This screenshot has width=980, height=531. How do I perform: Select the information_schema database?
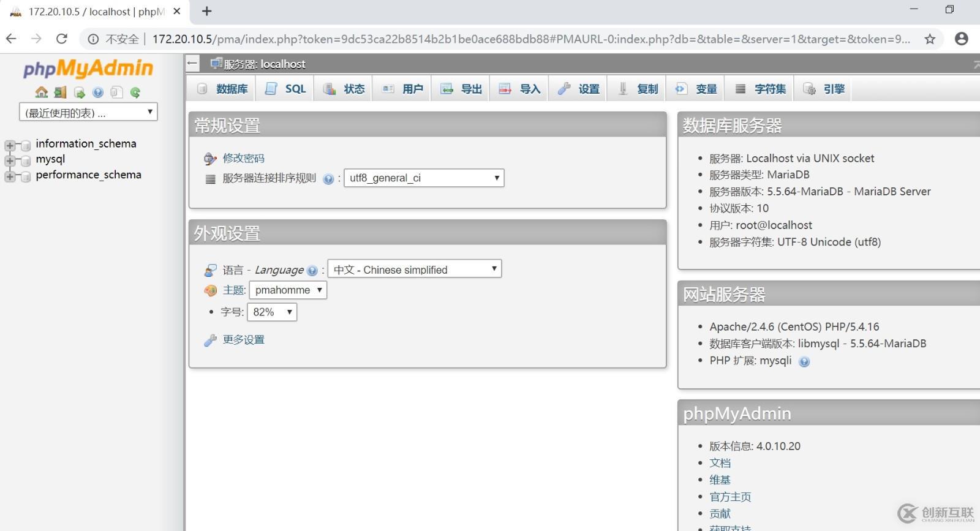(x=86, y=144)
